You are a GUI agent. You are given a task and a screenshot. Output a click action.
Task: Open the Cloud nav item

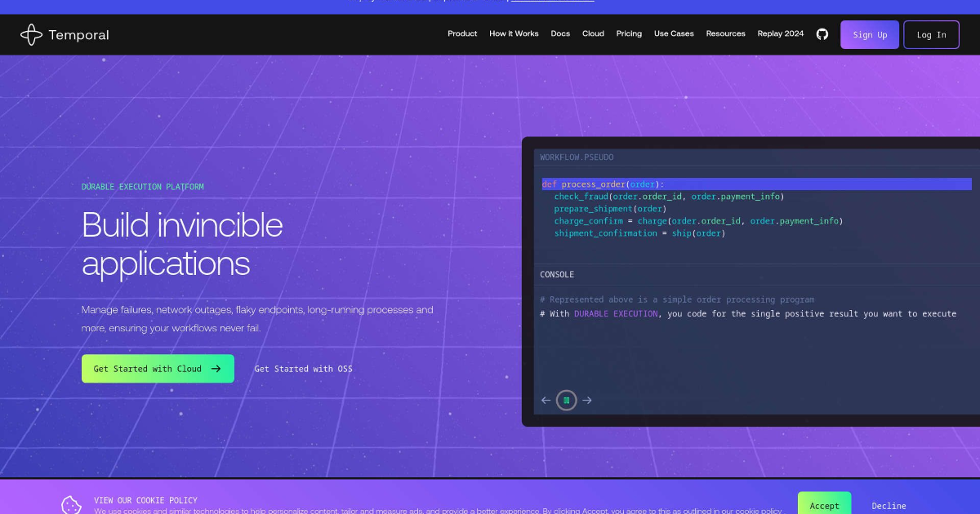593,34
